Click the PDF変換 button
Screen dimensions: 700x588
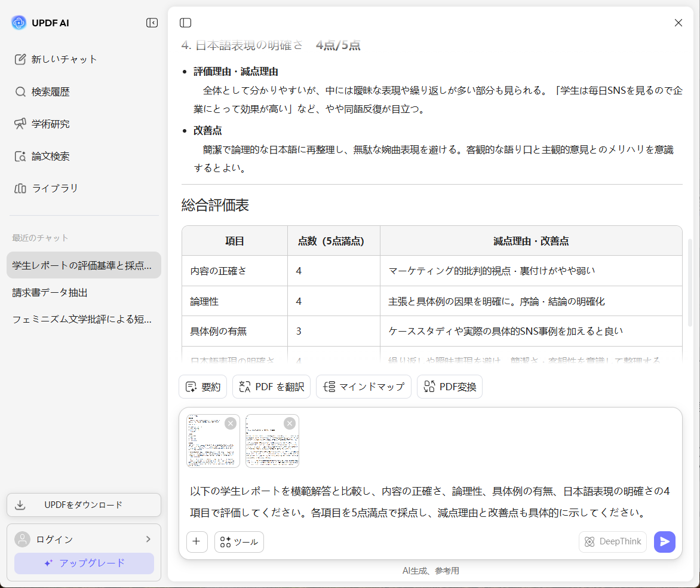(x=450, y=387)
